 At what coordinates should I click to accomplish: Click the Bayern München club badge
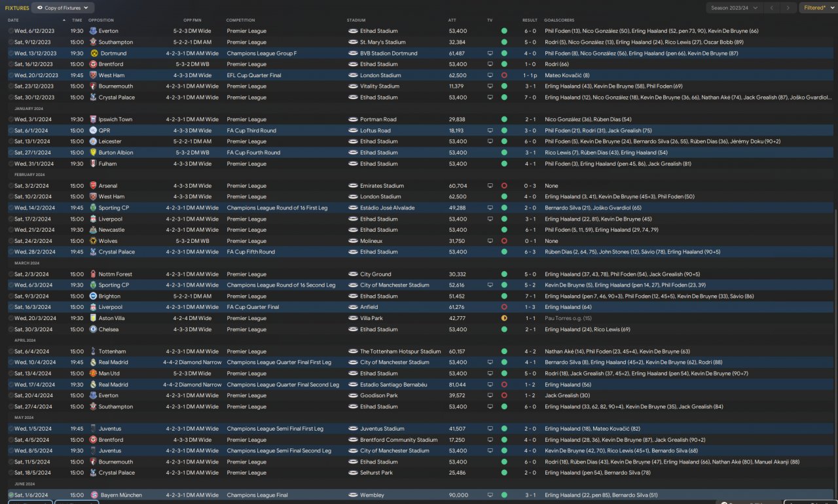(94, 495)
